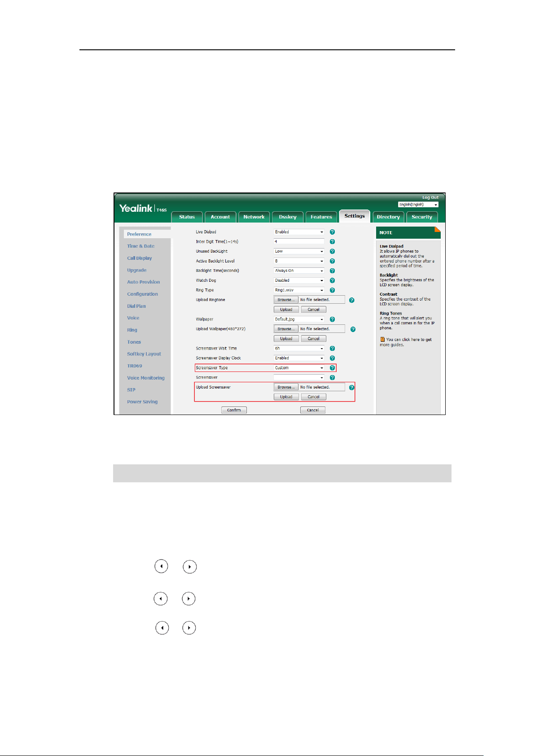Expand the Screensaver Type dropdown

click(299, 368)
